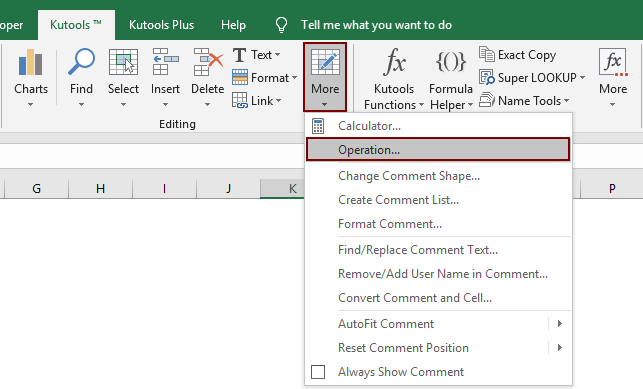This screenshot has height=389, width=643.
Task: Select Format Comment... entry
Action: coord(438,224)
